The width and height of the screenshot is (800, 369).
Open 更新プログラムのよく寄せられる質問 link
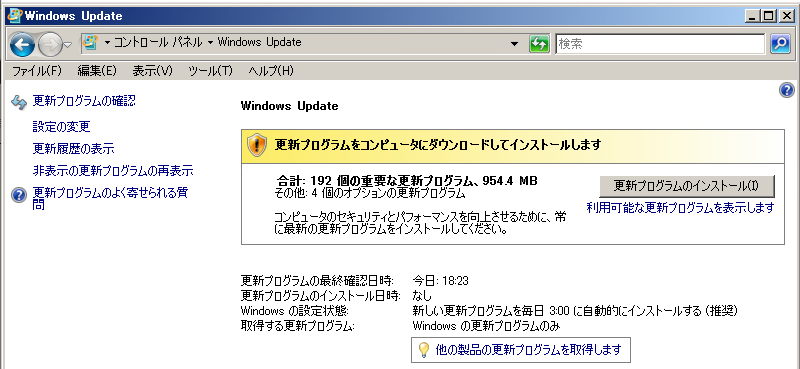(x=110, y=199)
